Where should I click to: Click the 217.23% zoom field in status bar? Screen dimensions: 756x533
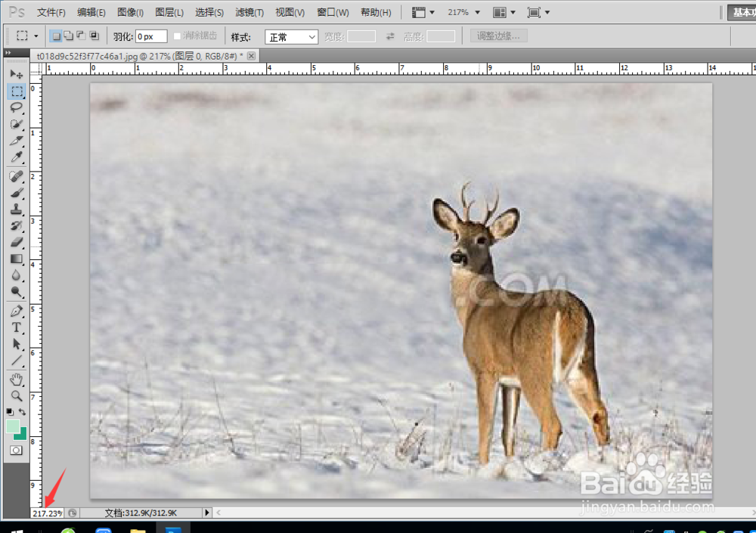(47, 513)
